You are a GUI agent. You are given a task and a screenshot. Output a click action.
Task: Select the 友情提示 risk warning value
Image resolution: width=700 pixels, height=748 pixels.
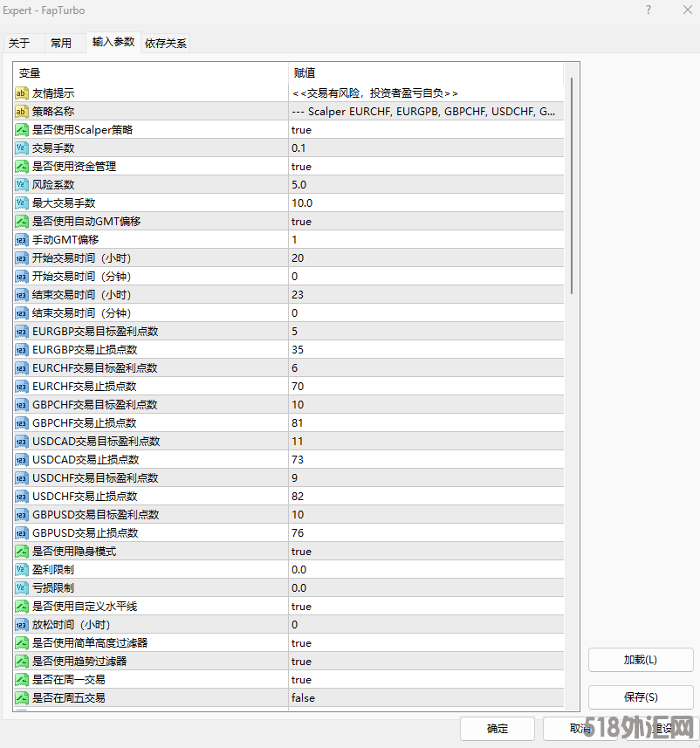[426, 93]
